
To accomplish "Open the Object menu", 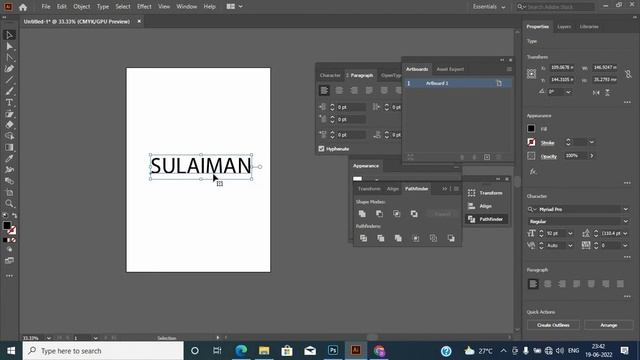I will click(82, 7).
